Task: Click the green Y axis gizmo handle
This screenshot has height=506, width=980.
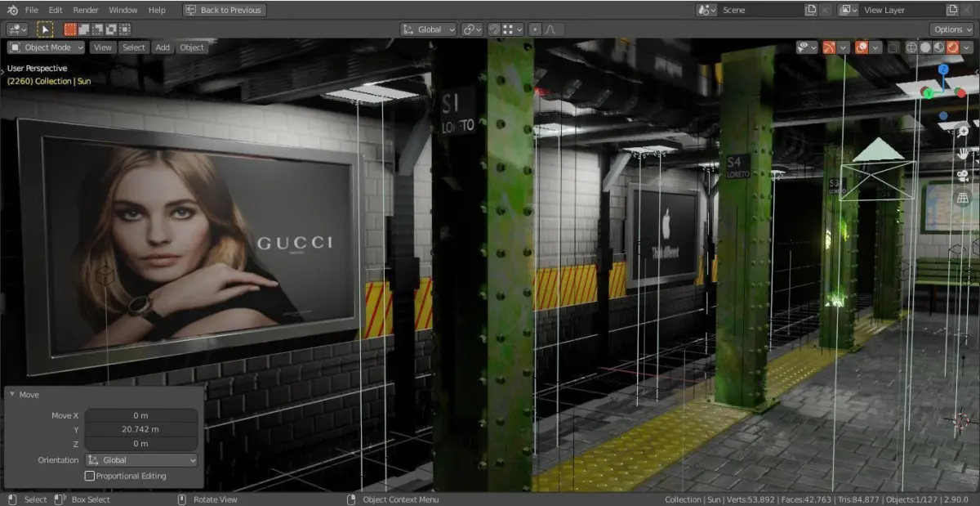Action: pyautogui.click(x=929, y=94)
